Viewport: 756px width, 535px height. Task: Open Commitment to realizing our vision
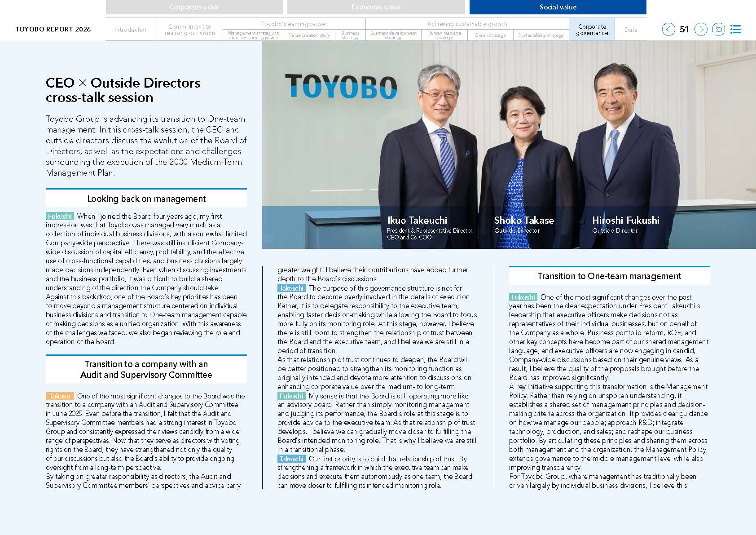click(x=190, y=30)
